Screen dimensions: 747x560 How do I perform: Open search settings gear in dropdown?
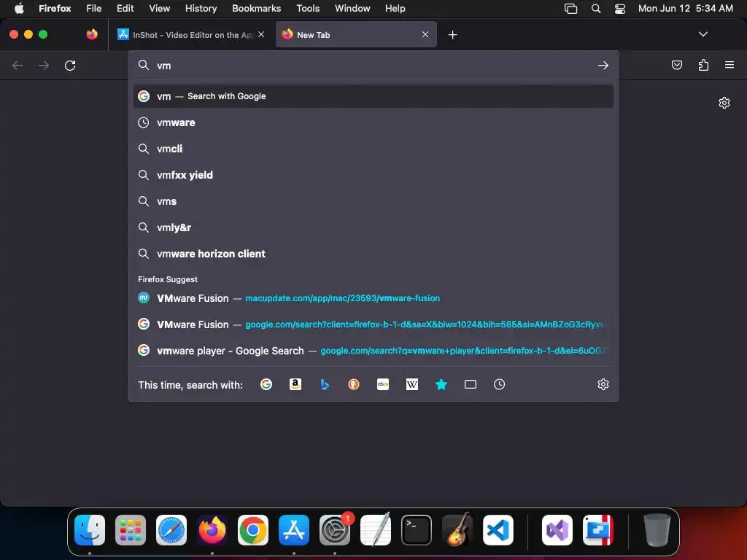point(603,384)
